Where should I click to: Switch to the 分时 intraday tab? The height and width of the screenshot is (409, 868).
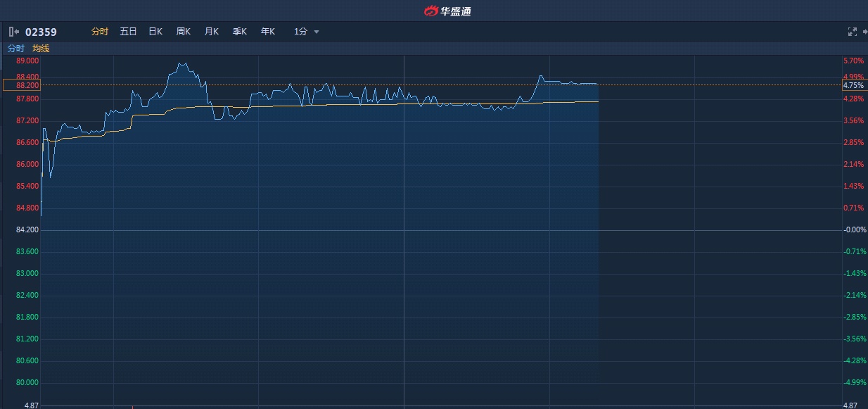tap(100, 32)
